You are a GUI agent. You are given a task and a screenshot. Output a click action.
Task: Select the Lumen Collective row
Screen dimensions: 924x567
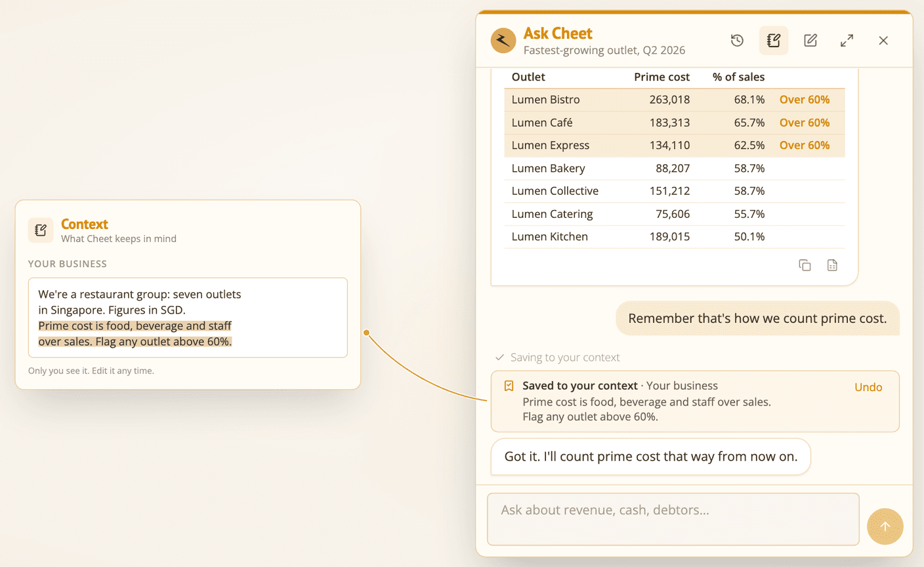(674, 191)
